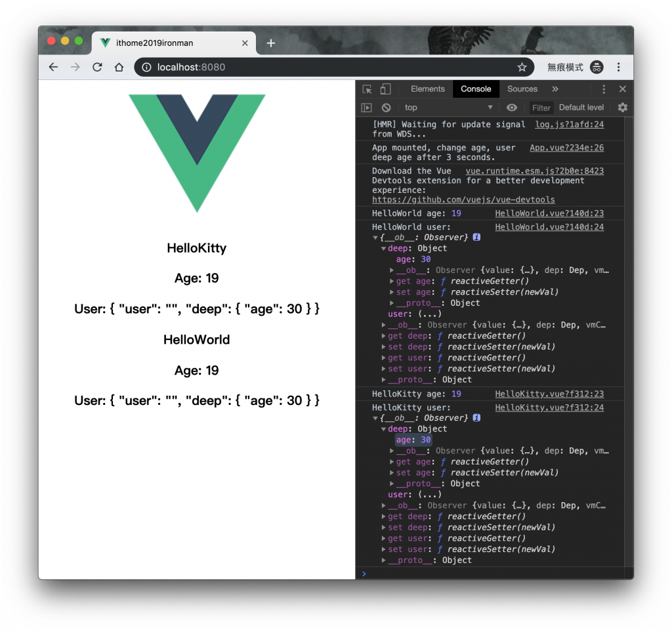This screenshot has height=630, width=672.
Task: Open HelloKitty.vue?f312:23 source link
Action: (549, 394)
